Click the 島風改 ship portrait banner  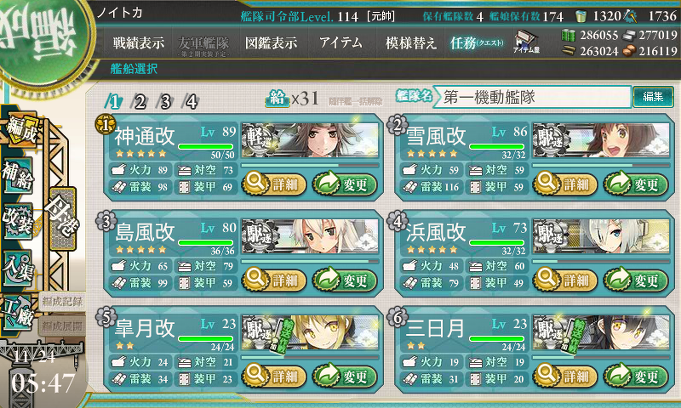coord(310,236)
